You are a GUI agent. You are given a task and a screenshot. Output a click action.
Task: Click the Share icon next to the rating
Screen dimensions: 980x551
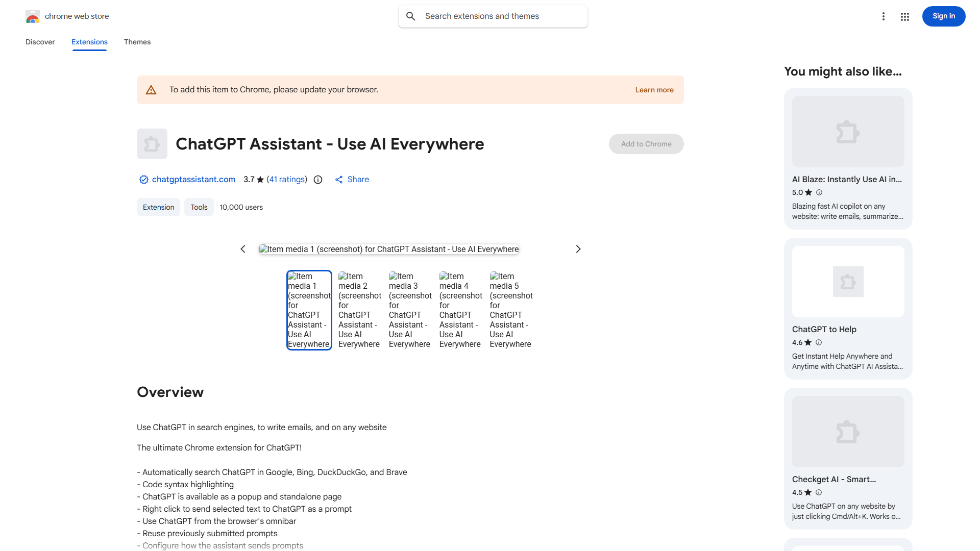point(339,180)
